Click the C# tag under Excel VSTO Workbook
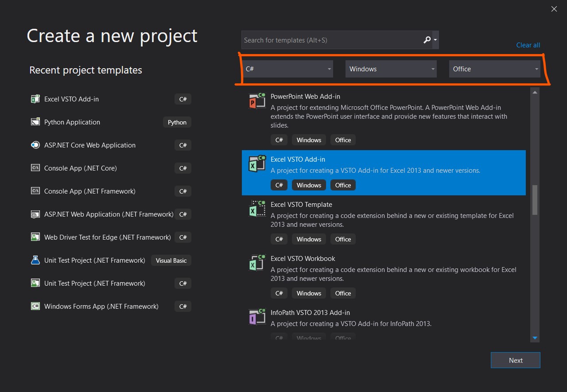567x392 pixels. 279,293
